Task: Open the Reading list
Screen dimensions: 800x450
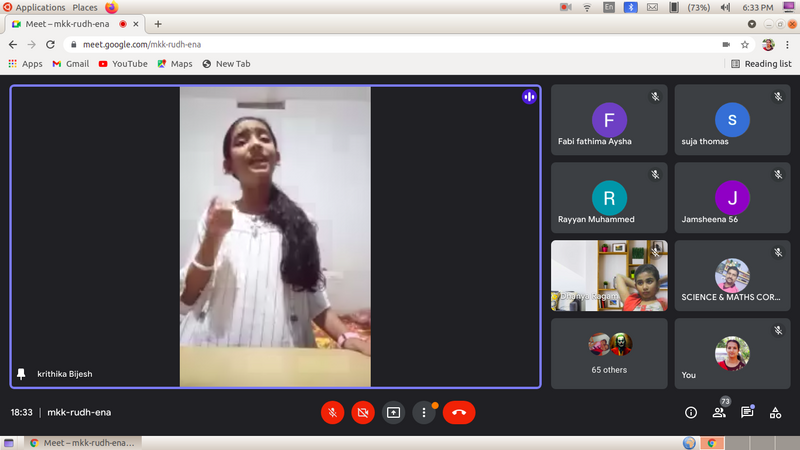Action: click(x=761, y=64)
